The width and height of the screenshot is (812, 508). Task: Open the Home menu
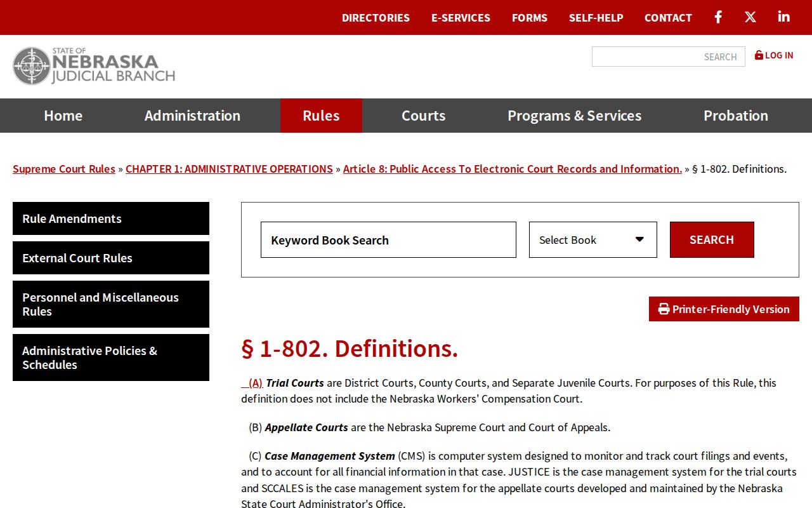(x=63, y=116)
